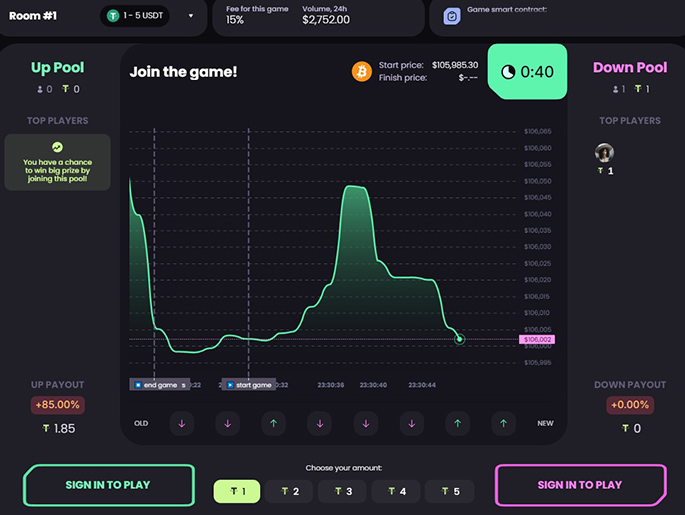Select bet amount 5
The height and width of the screenshot is (515, 685).
click(449, 491)
